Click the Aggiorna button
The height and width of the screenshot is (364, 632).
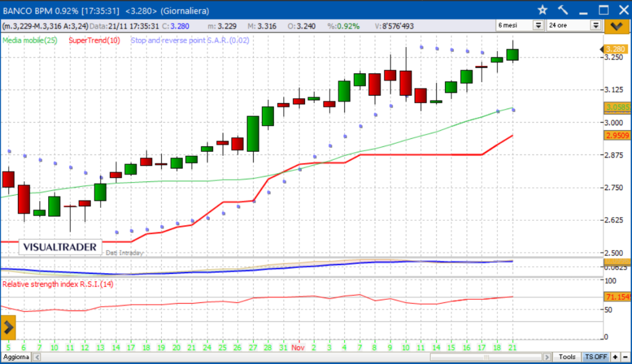click(x=16, y=357)
